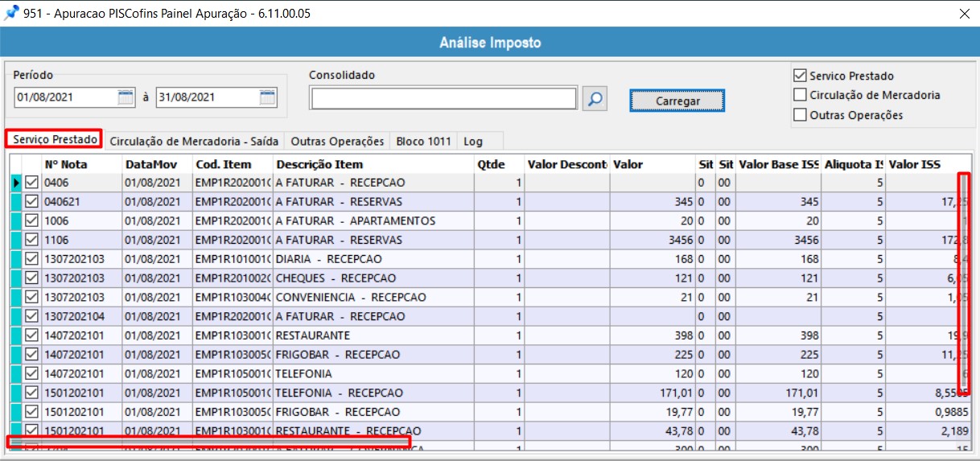Click the pin icon in title bar
The height and width of the screenshot is (461, 980).
[x=12, y=13]
